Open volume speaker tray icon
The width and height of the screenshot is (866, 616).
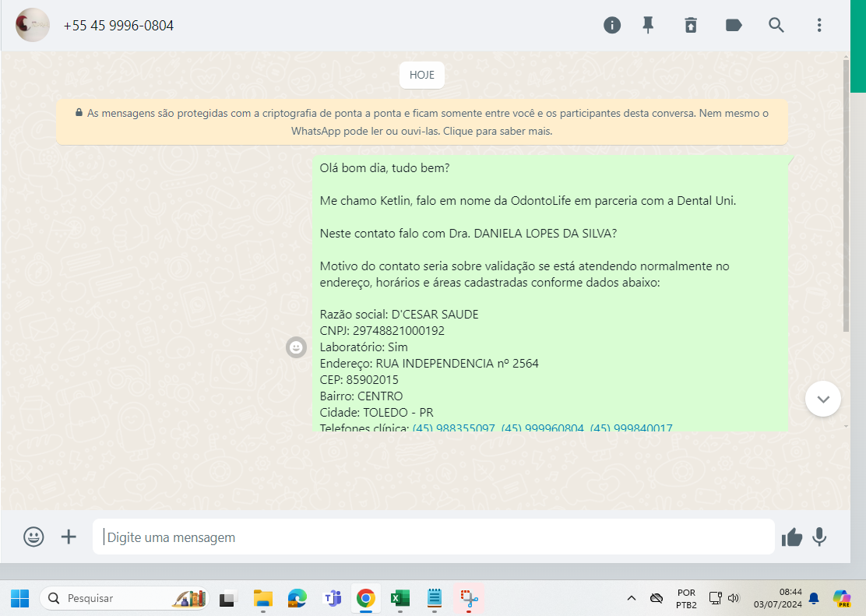pos(734,598)
